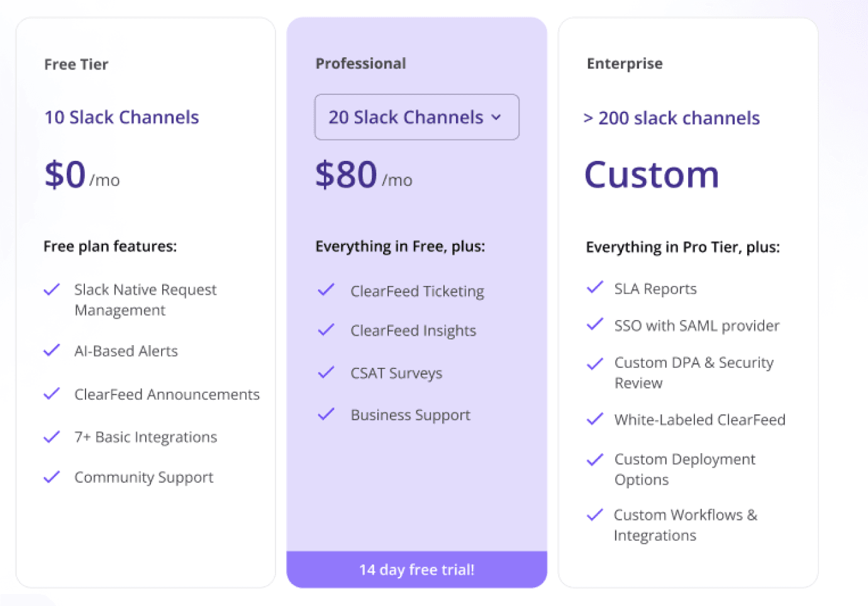Click checkmark beside Custom Workflows & Integrations
This screenshot has height=606, width=868.
[594, 515]
